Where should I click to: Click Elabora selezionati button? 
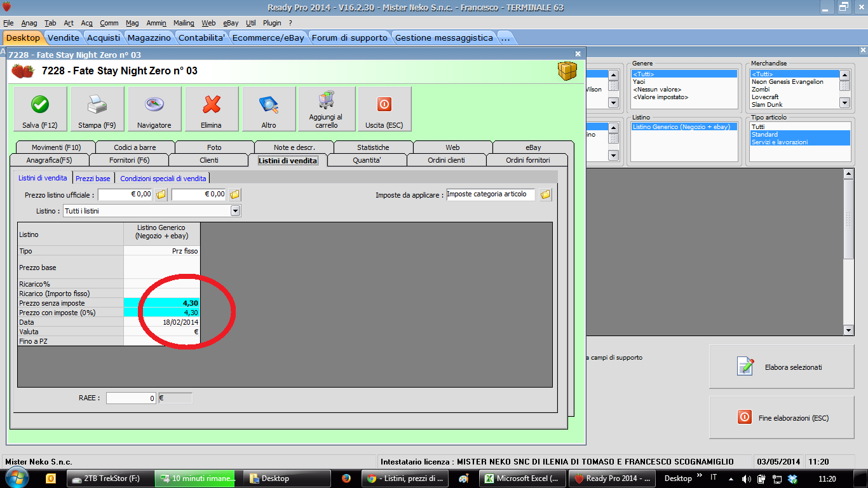point(782,367)
